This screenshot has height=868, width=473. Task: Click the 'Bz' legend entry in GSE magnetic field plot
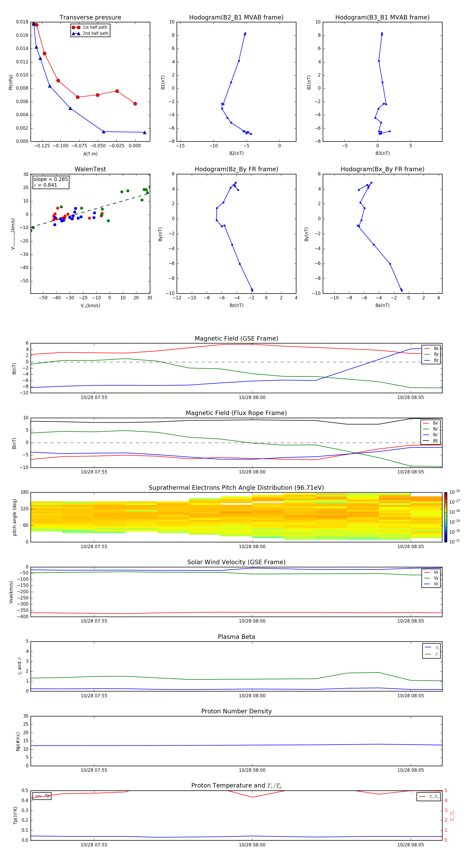[431, 360]
